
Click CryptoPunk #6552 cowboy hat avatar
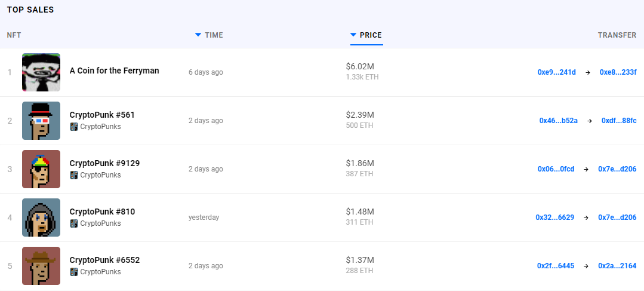[41, 266]
